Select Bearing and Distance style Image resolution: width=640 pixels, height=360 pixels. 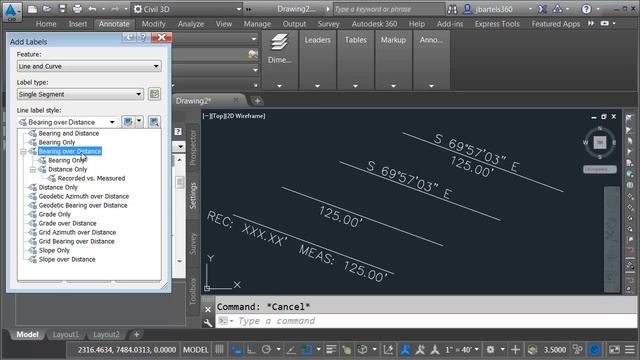click(69, 133)
